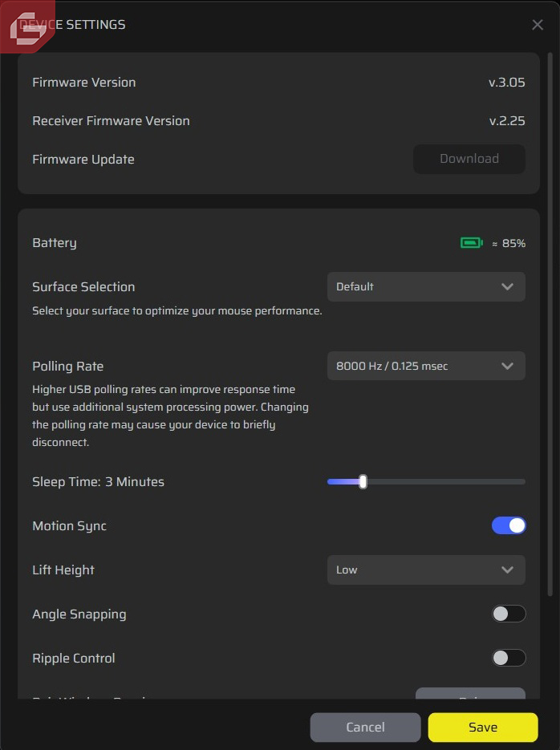Open the Surface Selection dropdown showing Default
The width and height of the screenshot is (560, 750).
click(425, 286)
